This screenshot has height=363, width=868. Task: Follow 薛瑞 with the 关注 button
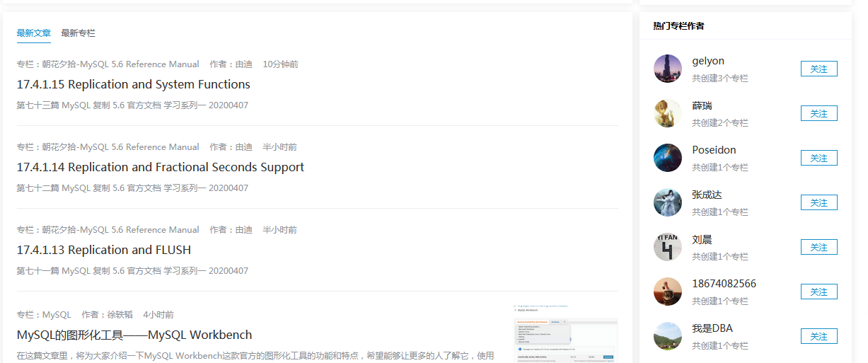(x=818, y=113)
